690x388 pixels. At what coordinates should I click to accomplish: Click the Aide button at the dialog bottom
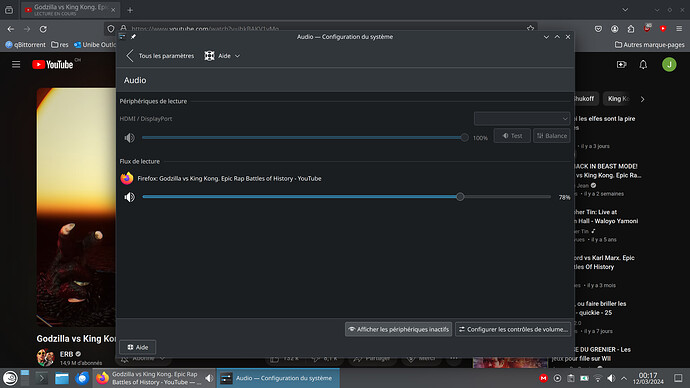(138, 347)
